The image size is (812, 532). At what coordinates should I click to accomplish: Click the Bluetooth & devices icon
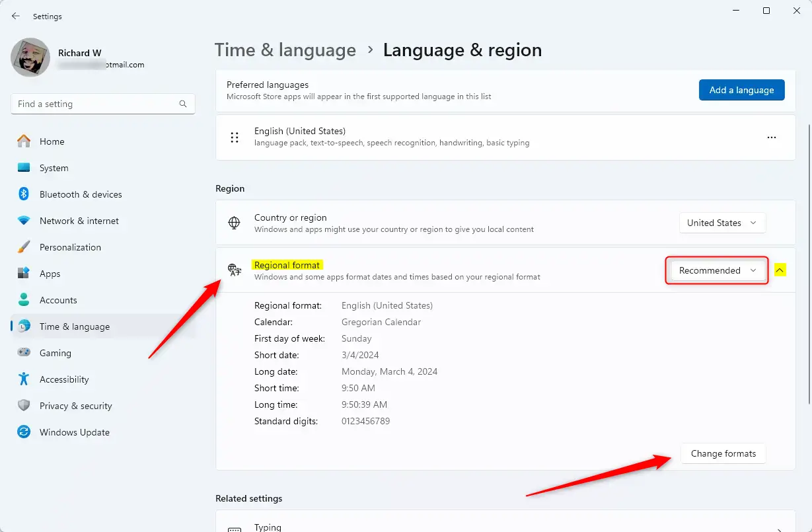pos(24,194)
